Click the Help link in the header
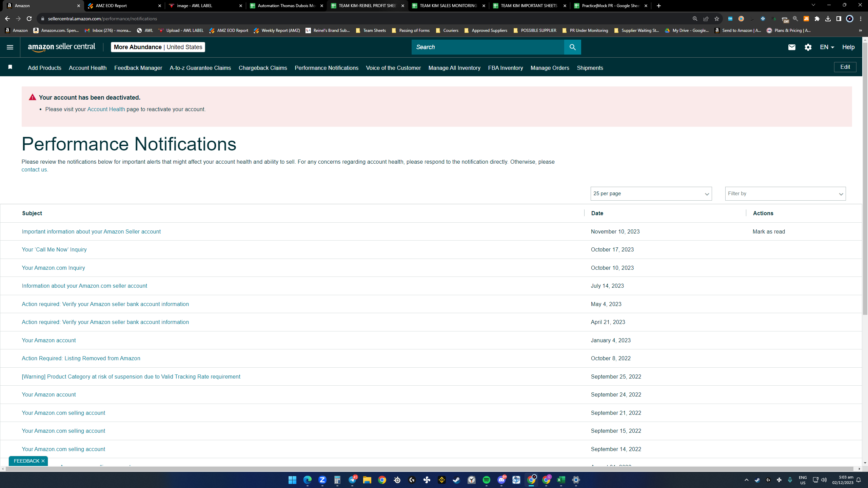The image size is (868, 488). click(x=848, y=47)
